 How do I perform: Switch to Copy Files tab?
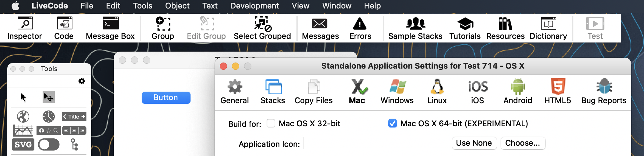click(x=313, y=92)
